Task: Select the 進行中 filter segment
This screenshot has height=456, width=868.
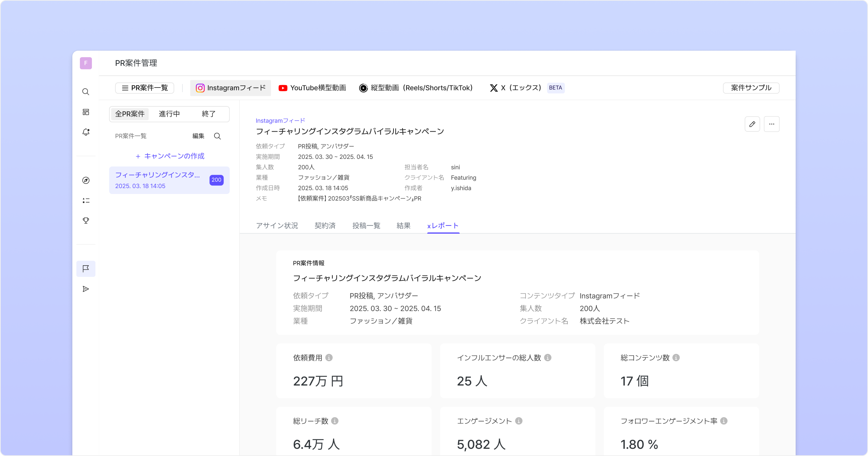Action: [169, 114]
